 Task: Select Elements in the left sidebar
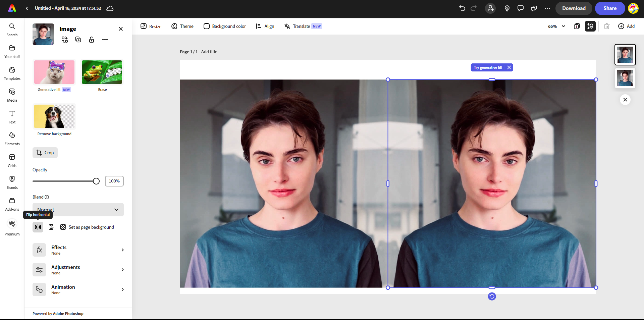point(12,138)
